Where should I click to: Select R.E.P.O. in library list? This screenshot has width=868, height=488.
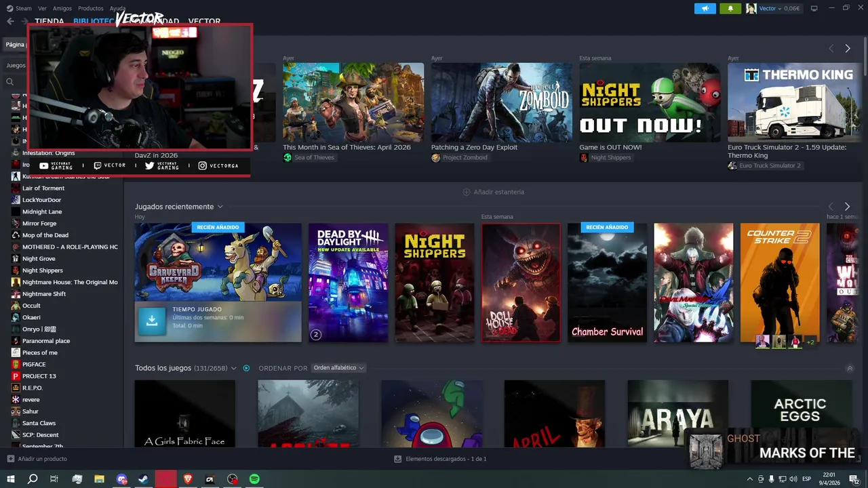33,388
